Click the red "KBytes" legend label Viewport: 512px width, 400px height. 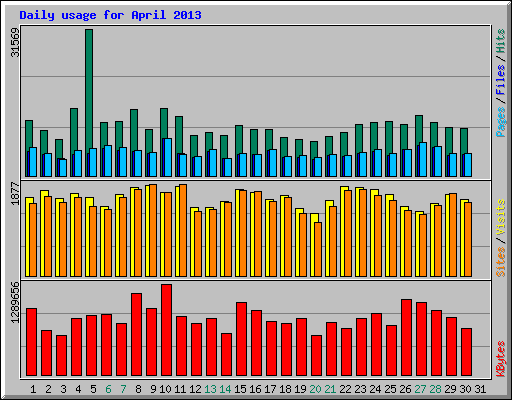(500, 359)
